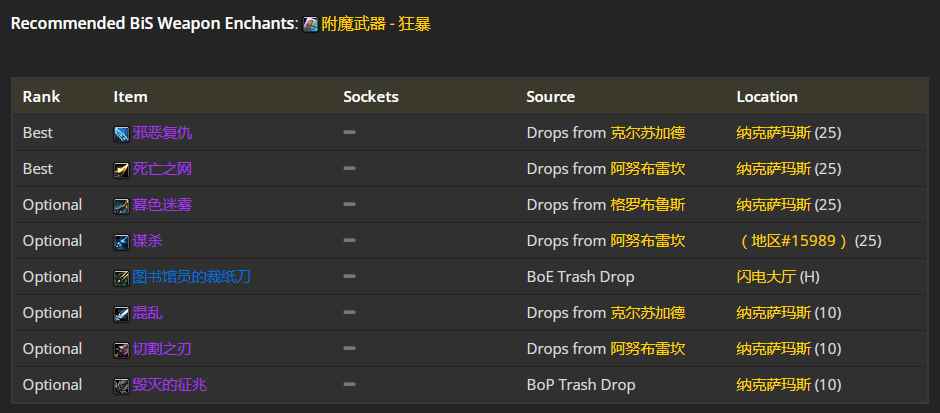Click the Rank column header
The height and width of the screenshot is (413, 940).
[41, 97]
